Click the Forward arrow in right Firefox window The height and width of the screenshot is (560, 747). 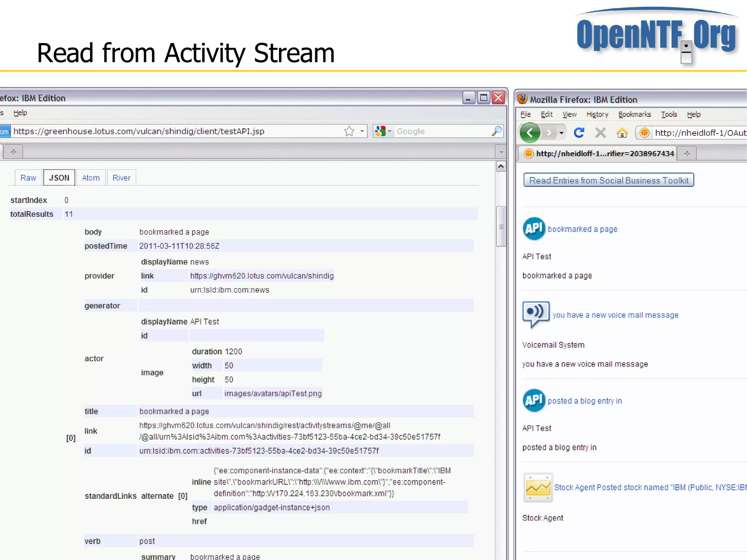(x=548, y=133)
